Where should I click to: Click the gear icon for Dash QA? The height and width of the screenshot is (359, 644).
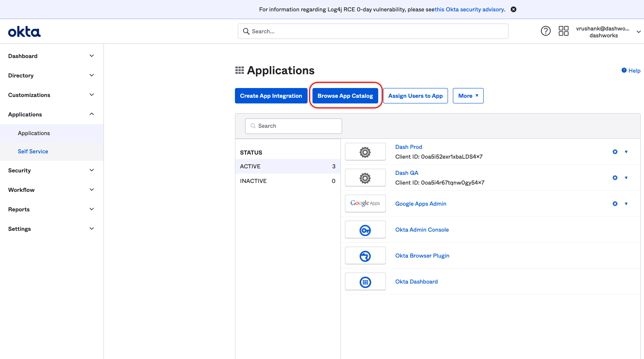(x=615, y=178)
